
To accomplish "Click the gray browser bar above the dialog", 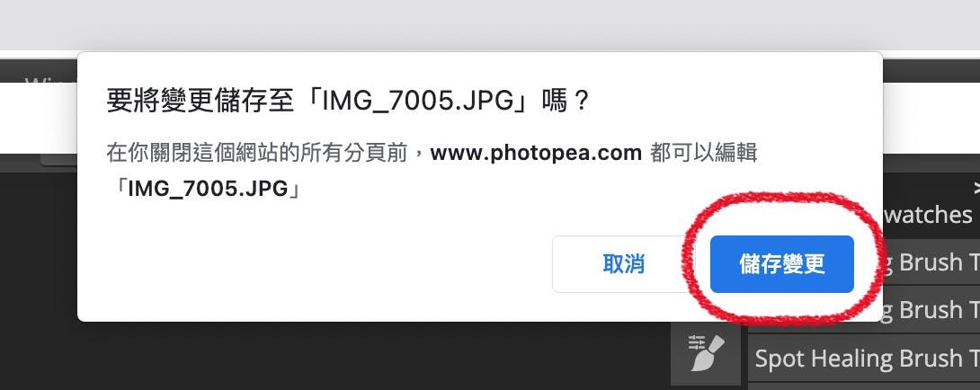I will tap(490, 25).
